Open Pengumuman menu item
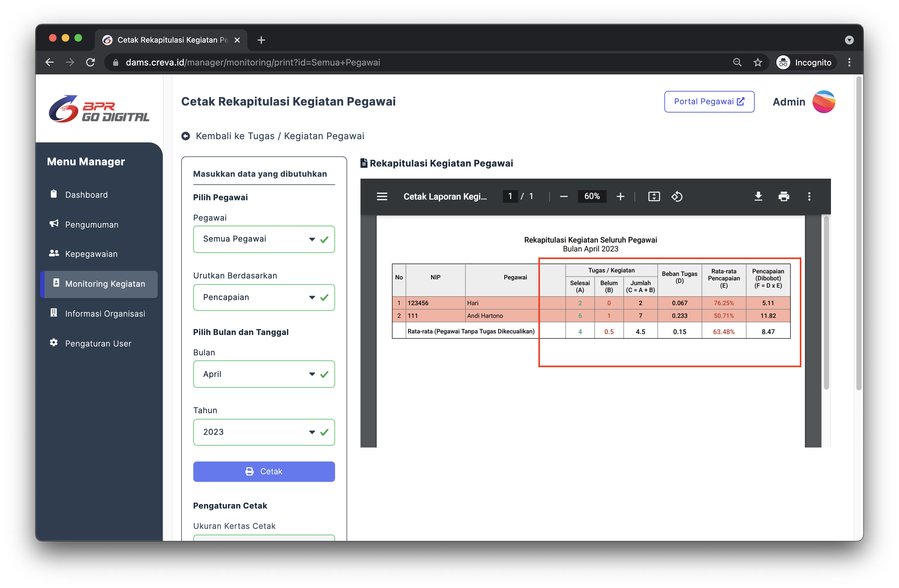899x588 pixels. tap(92, 224)
